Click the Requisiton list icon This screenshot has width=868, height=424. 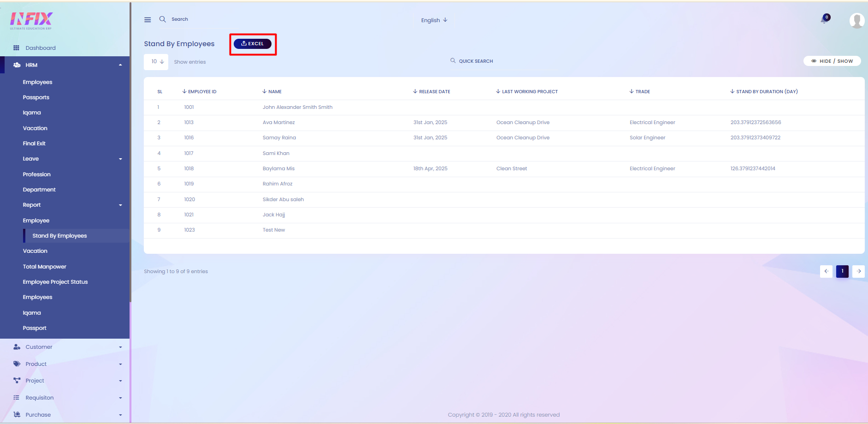(x=17, y=398)
